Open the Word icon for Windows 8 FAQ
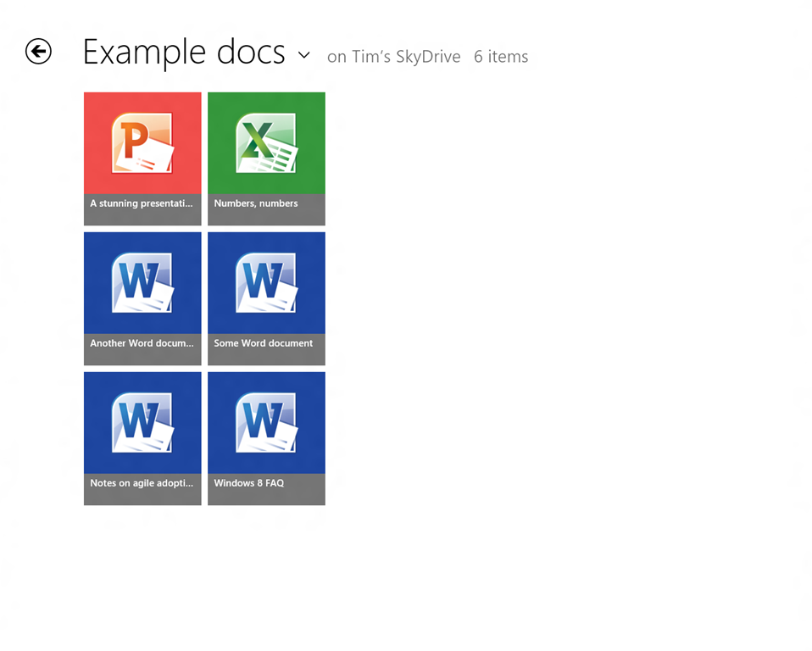 point(267,423)
